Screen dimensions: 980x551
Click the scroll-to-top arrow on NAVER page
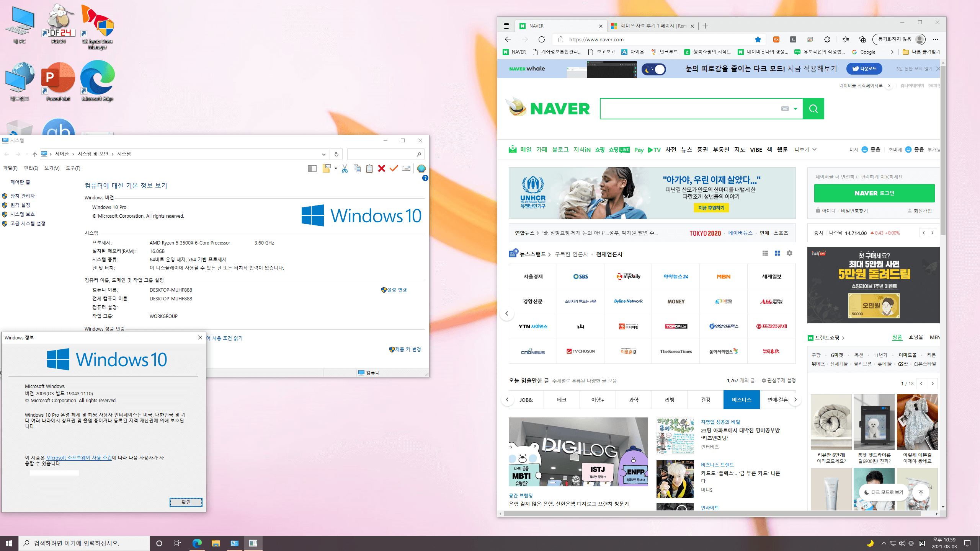tap(921, 492)
